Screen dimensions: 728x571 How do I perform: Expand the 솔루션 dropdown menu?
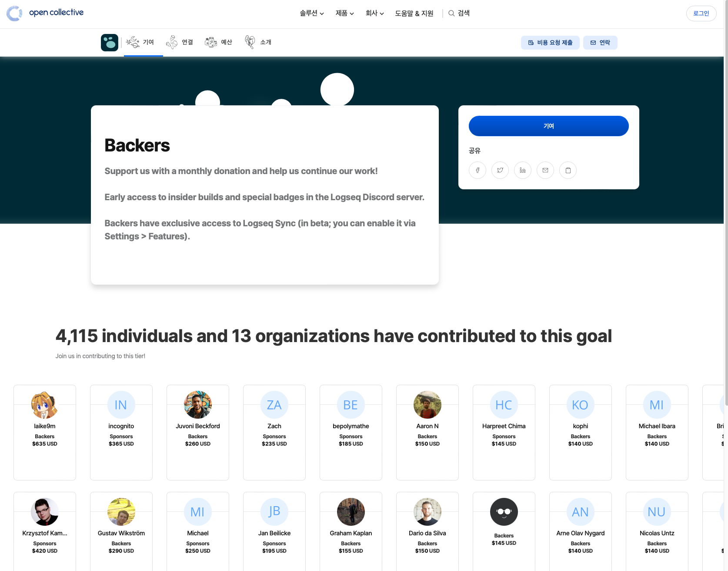312,13
